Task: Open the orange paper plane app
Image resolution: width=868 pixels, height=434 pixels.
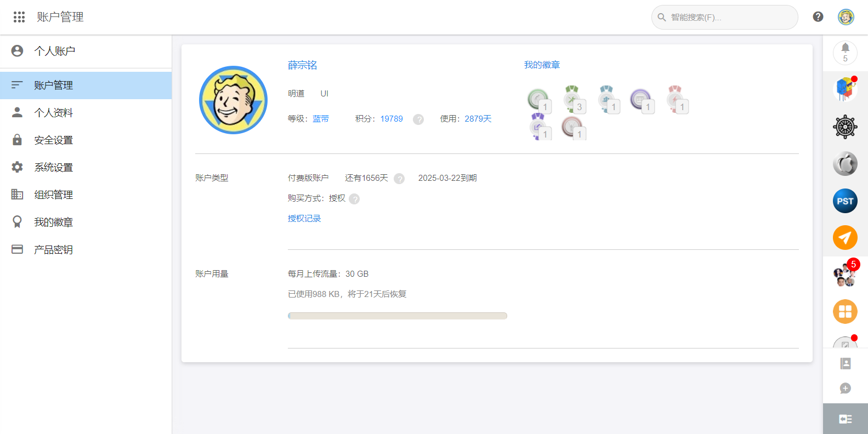Action: pyautogui.click(x=845, y=238)
